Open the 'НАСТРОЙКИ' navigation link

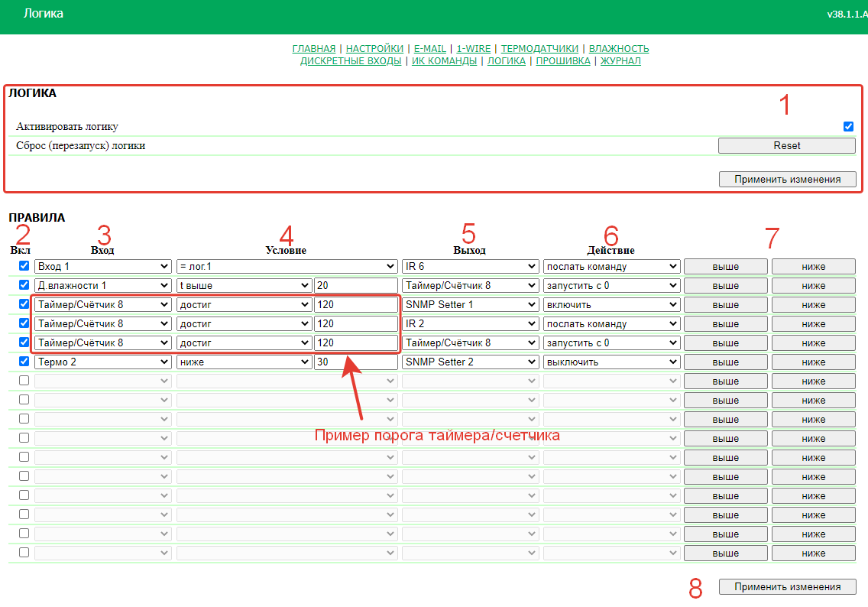click(x=374, y=49)
